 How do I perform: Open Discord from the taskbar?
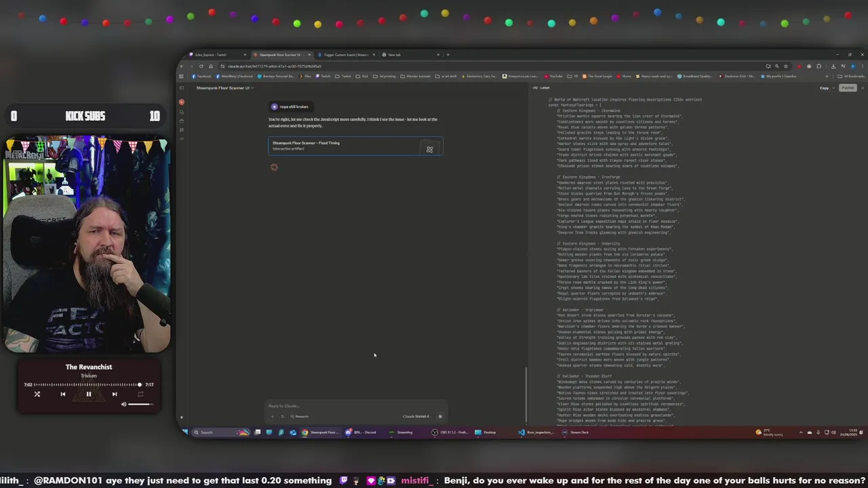tap(361, 432)
